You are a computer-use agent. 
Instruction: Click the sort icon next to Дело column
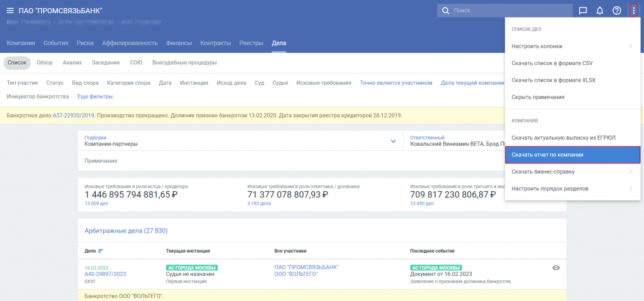coord(101,251)
